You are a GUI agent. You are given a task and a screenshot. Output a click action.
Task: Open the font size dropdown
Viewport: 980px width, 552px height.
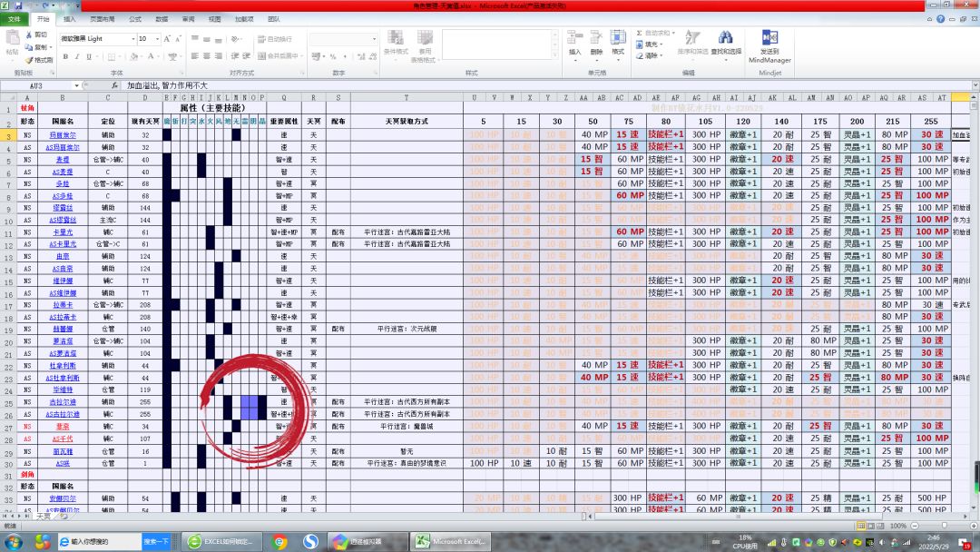(x=158, y=39)
